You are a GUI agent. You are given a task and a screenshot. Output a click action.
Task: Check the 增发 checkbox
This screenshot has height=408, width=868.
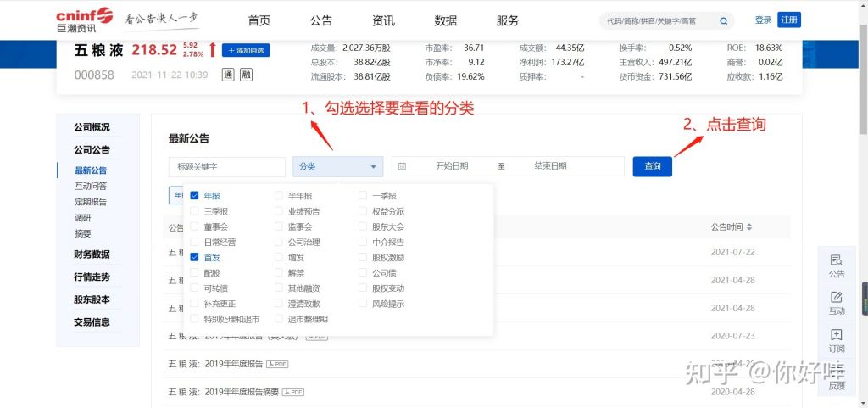278,257
